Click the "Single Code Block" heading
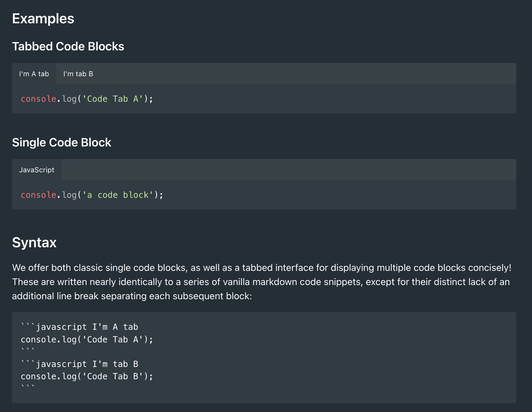This screenshot has width=532, height=412. tap(62, 142)
